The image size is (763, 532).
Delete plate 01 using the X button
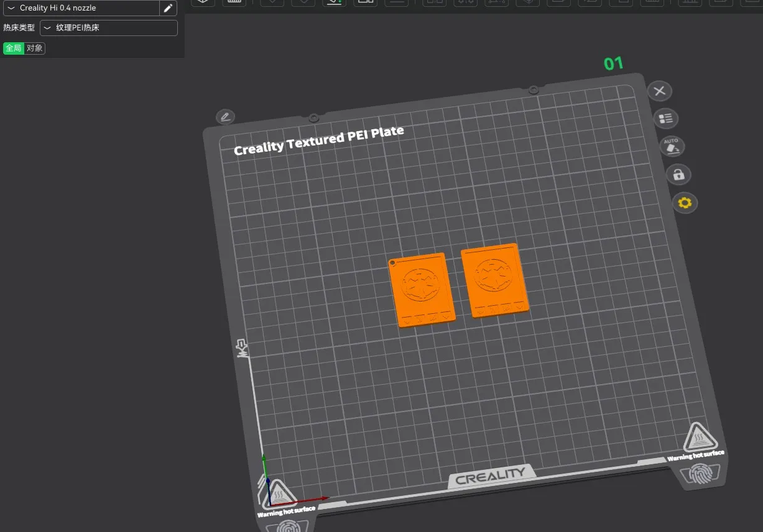tap(660, 91)
